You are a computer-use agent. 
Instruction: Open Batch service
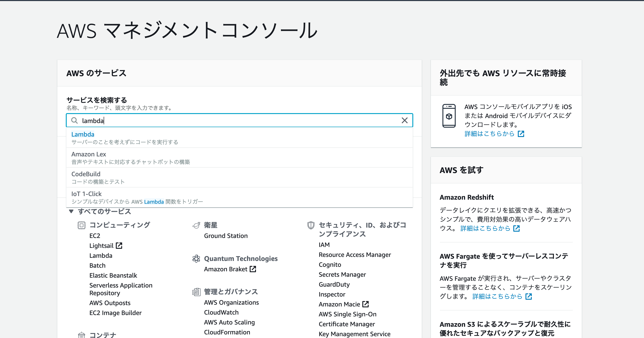pos(98,265)
